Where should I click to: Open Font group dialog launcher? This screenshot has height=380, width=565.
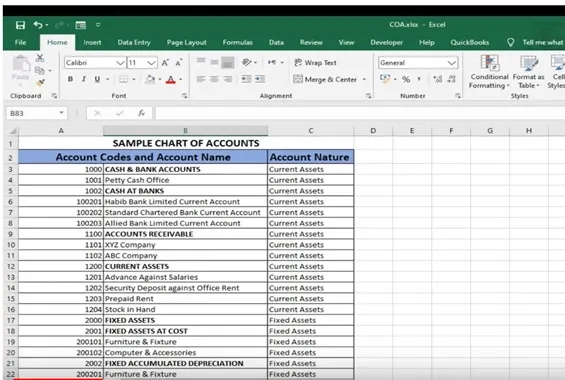point(184,96)
